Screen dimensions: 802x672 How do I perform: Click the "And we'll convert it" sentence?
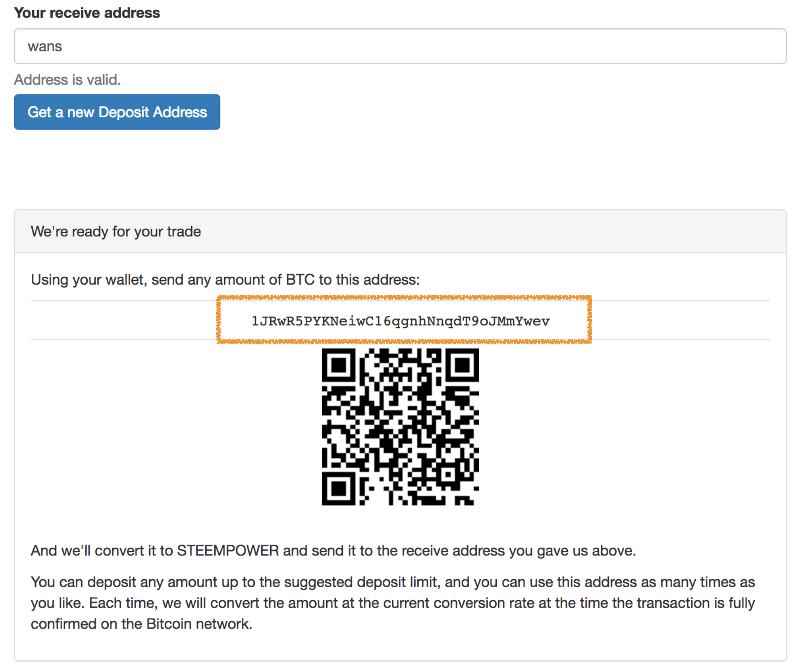point(333,550)
